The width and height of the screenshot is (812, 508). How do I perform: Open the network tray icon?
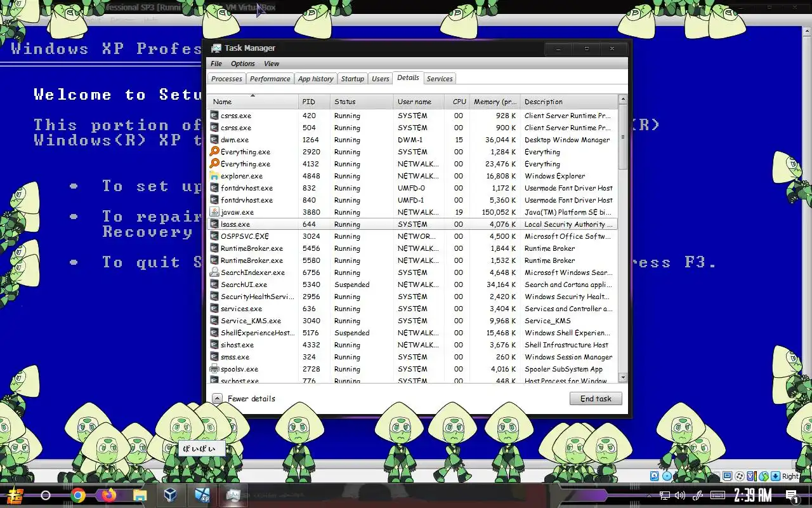[x=665, y=495]
